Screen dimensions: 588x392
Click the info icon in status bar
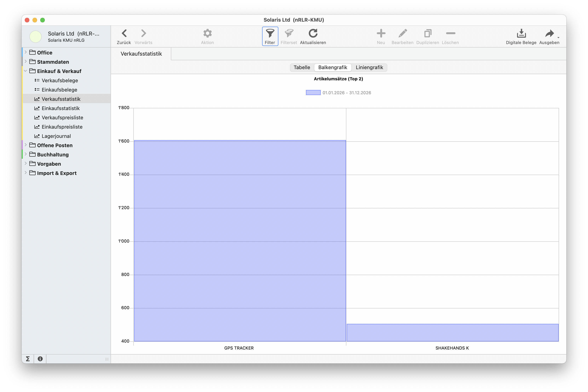pos(40,359)
